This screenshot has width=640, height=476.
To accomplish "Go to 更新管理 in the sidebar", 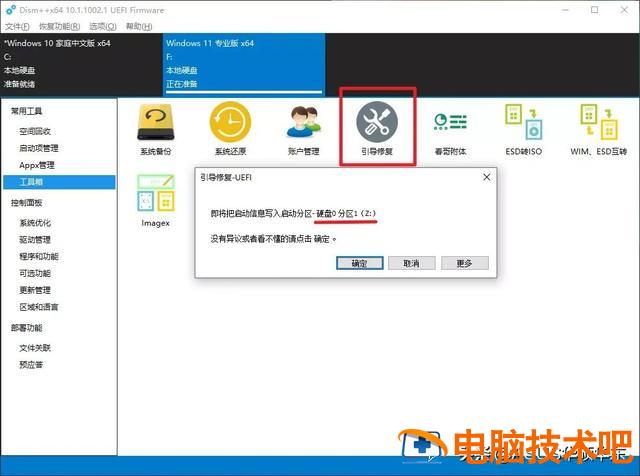I will click(35, 290).
